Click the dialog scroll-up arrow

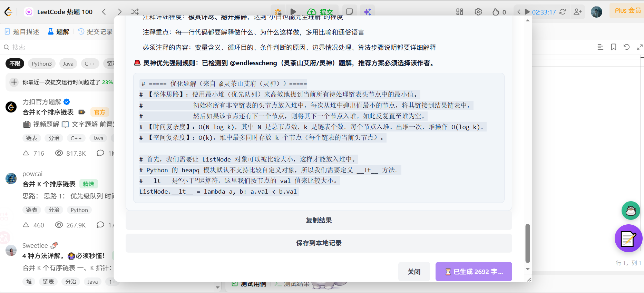click(527, 20)
